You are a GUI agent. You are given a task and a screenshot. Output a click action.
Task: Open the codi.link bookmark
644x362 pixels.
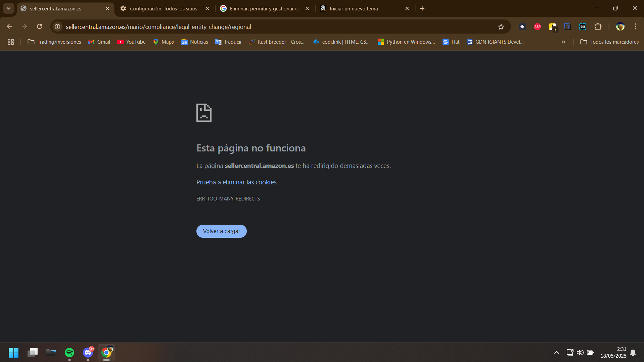point(341,42)
